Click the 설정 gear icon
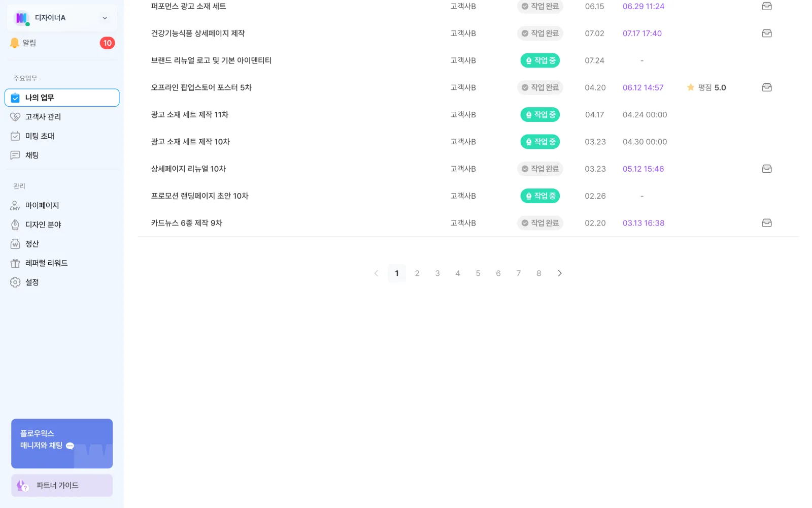The height and width of the screenshot is (508, 812). click(x=15, y=282)
